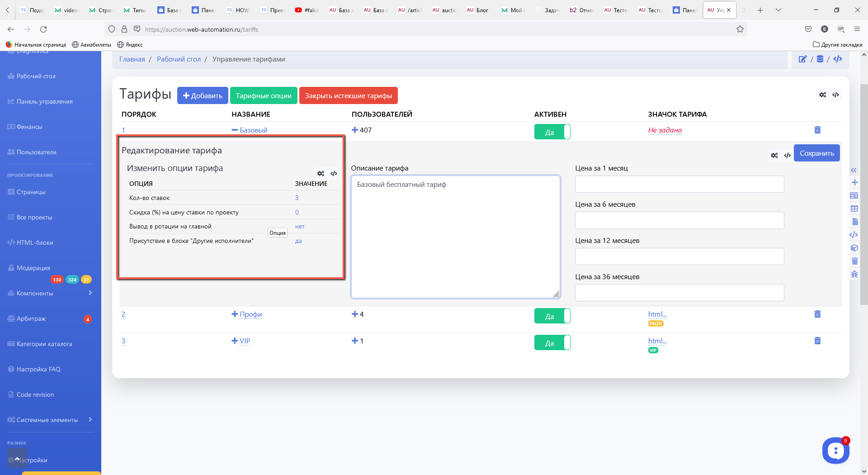The width and height of the screenshot is (868, 475).
Task: Delete the Базовый tariff with trash icon
Action: [817, 130]
